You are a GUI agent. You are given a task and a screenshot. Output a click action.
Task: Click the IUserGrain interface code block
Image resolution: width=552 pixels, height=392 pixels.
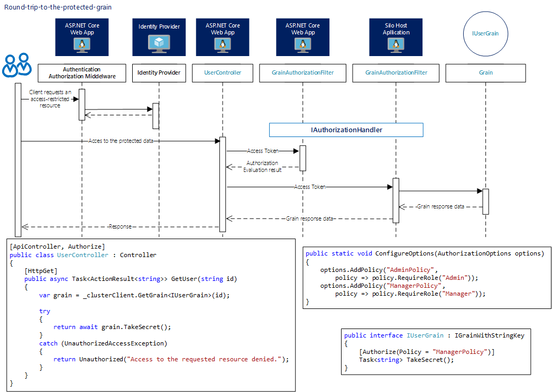click(435, 351)
